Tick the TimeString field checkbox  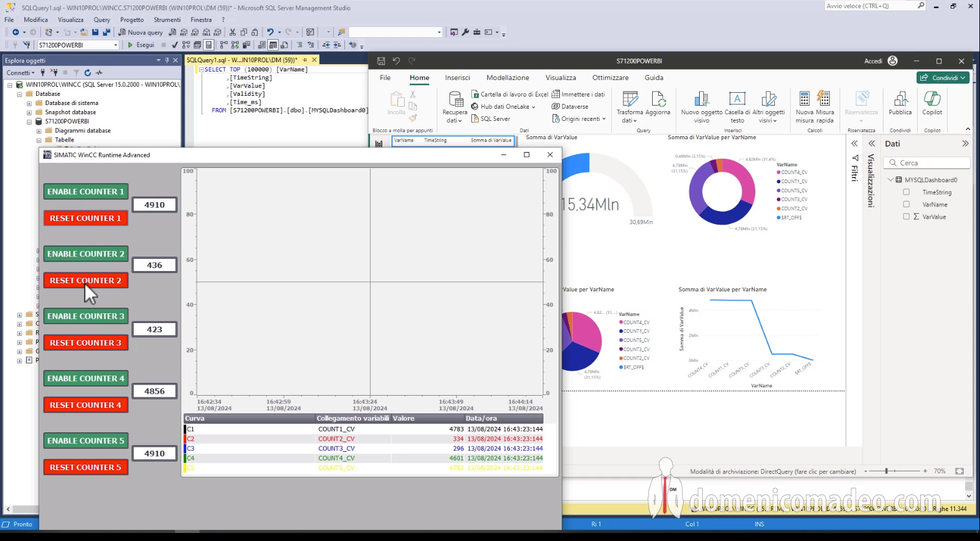point(906,192)
